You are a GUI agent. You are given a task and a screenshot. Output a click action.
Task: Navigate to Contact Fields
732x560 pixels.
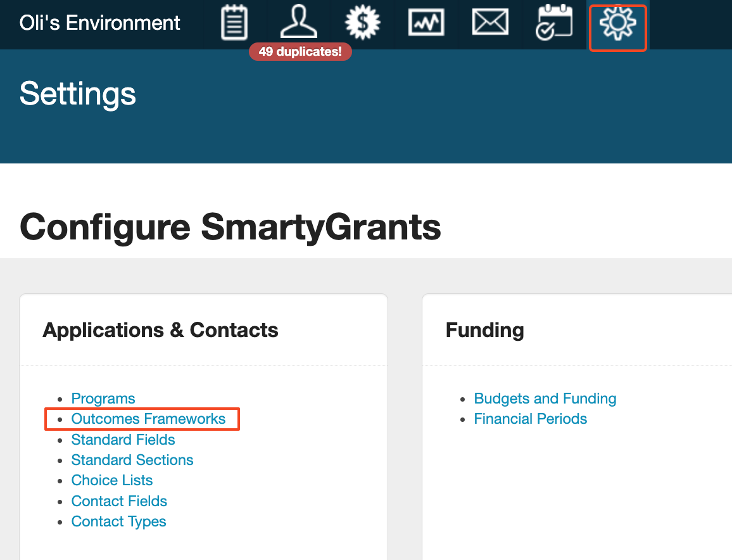tap(119, 501)
